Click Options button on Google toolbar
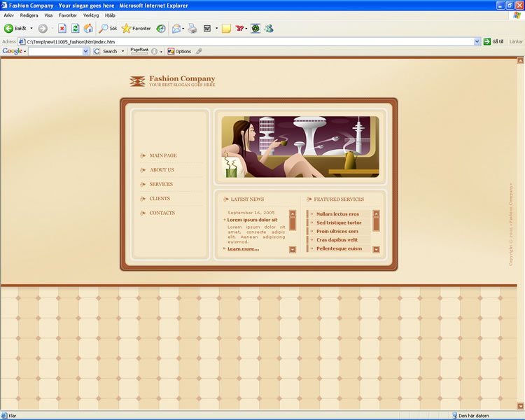This screenshot has height=420, width=525. click(x=179, y=51)
